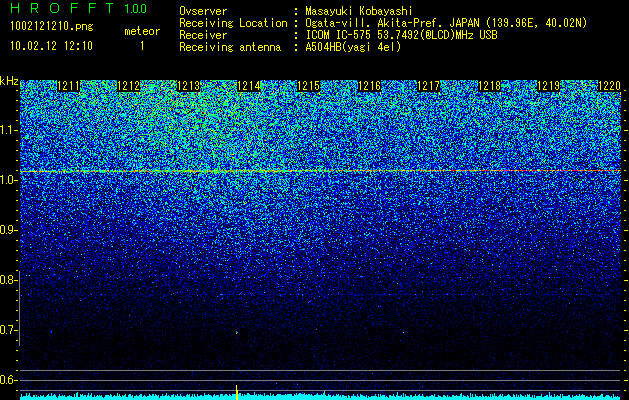Click the file name 1002121210.png
Screen dimensions: 629x400
pos(52,27)
